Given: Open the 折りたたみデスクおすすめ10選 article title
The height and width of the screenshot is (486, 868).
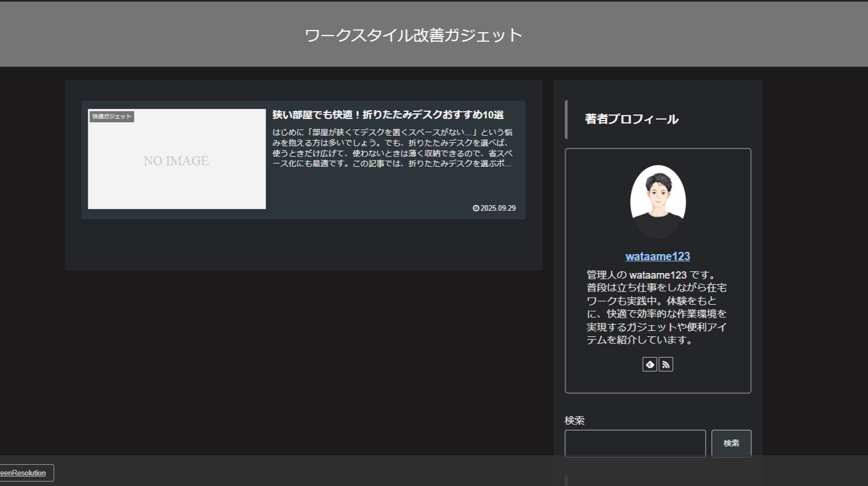Looking at the screenshot, I should tap(388, 115).
